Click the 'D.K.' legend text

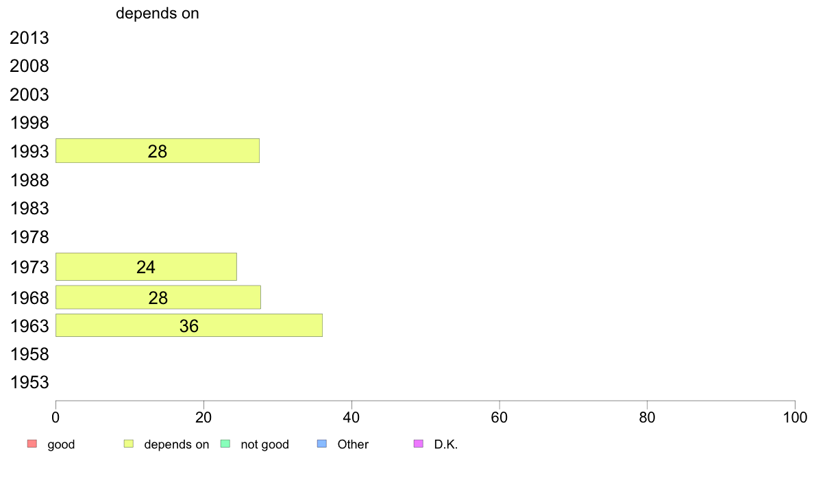(446, 444)
